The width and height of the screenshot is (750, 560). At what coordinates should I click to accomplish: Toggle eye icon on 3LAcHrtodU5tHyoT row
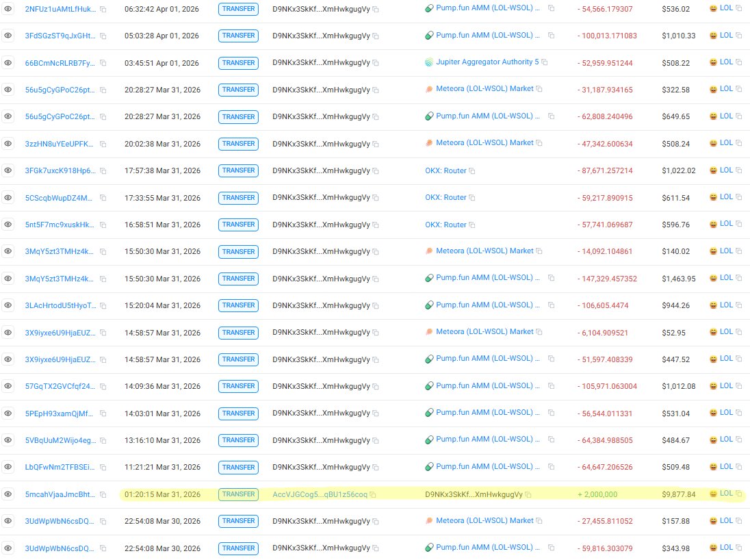tap(8, 305)
